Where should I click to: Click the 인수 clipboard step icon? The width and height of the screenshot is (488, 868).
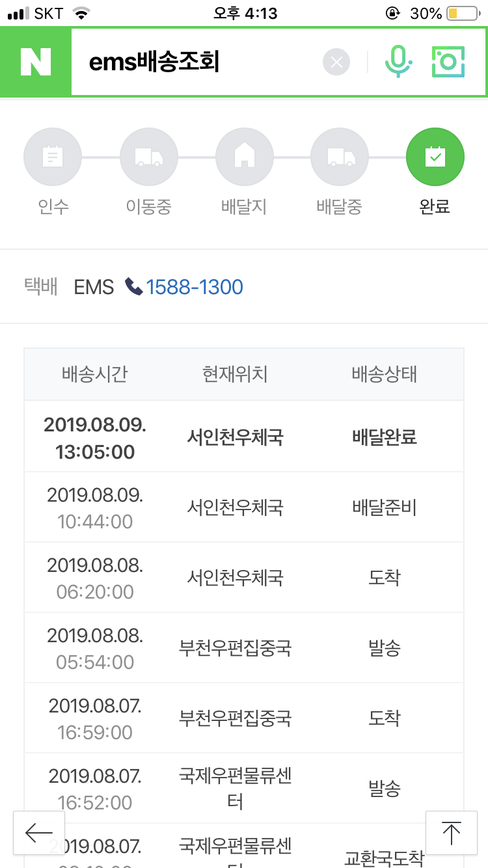tap(53, 157)
